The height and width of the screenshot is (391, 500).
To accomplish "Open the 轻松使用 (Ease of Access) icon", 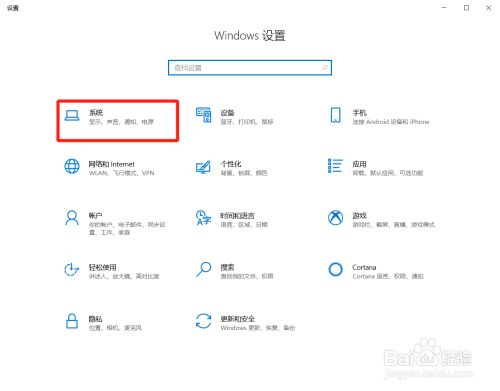I will (x=72, y=270).
